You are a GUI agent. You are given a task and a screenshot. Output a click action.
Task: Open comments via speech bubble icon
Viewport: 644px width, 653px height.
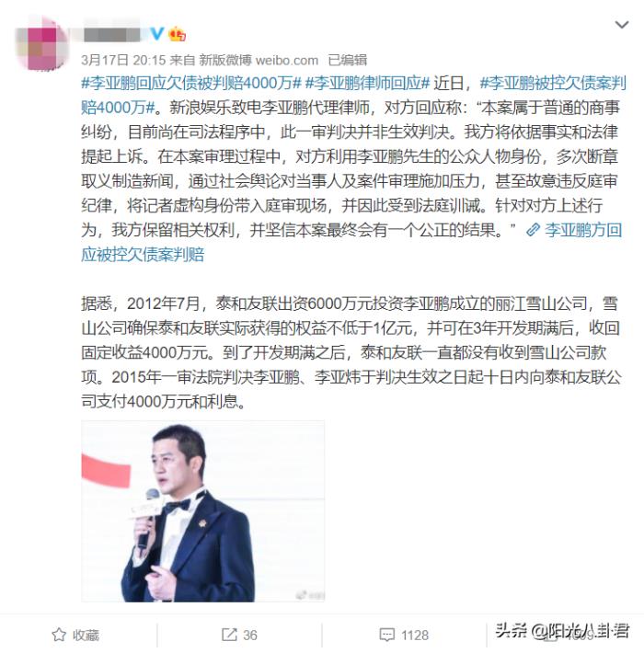click(x=387, y=636)
